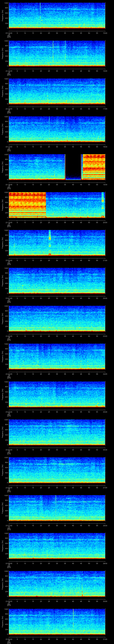
Task: Click the "23:15:00" start time label
Action: (x=9, y=71)
